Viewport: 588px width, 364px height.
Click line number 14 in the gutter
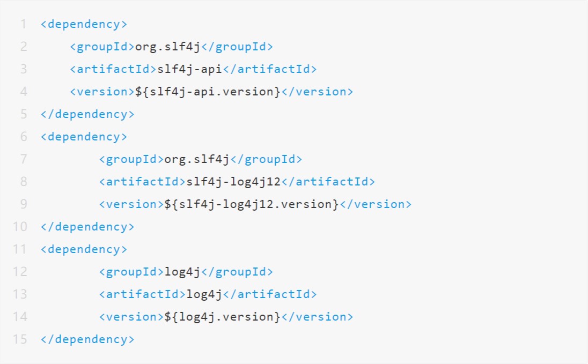click(20, 317)
